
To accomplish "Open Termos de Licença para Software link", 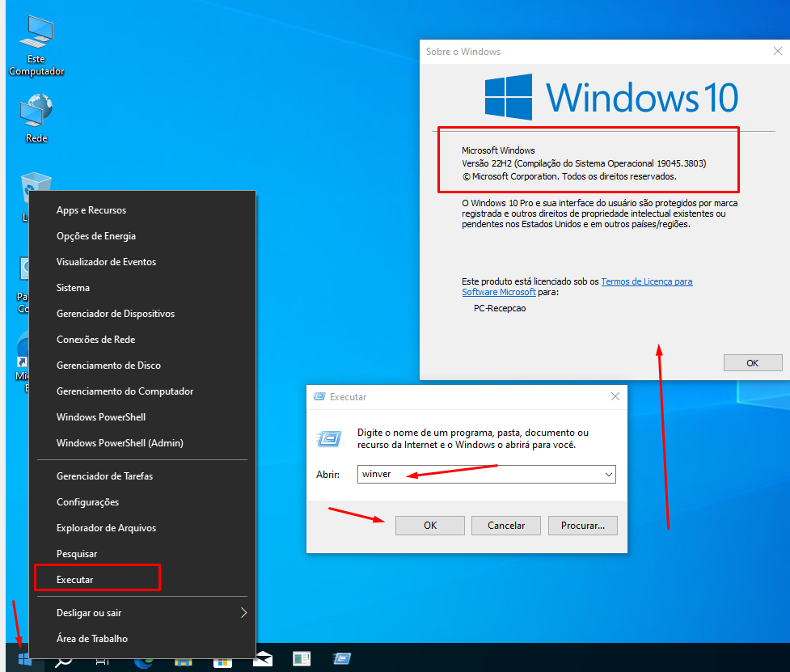I will (577, 286).
